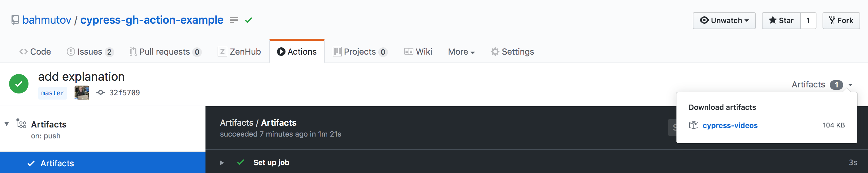This screenshot has height=173, width=868.
Task: Click the committer avatar thumbnail
Action: click(82, 93)
